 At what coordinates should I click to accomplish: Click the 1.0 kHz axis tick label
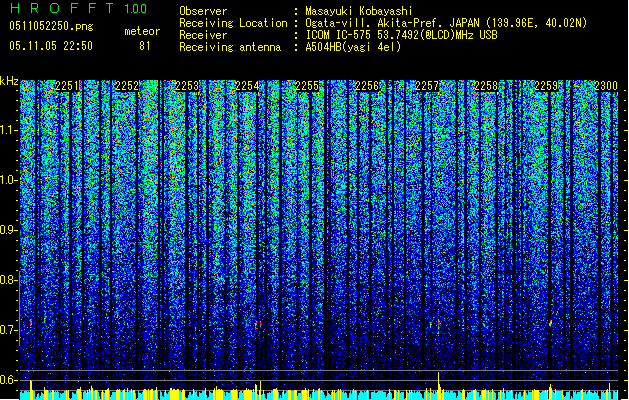point(9,180)
